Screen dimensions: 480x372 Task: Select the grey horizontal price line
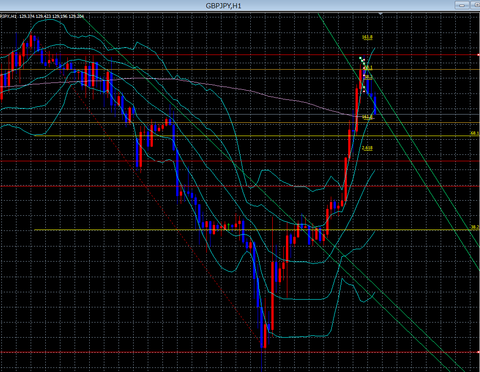[240, 115]
